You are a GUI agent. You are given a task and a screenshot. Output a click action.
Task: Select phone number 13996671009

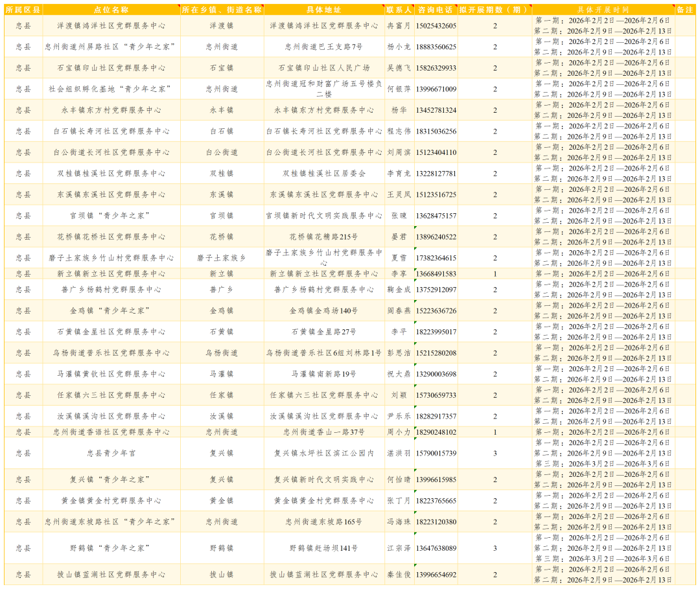tap(436, 89)
